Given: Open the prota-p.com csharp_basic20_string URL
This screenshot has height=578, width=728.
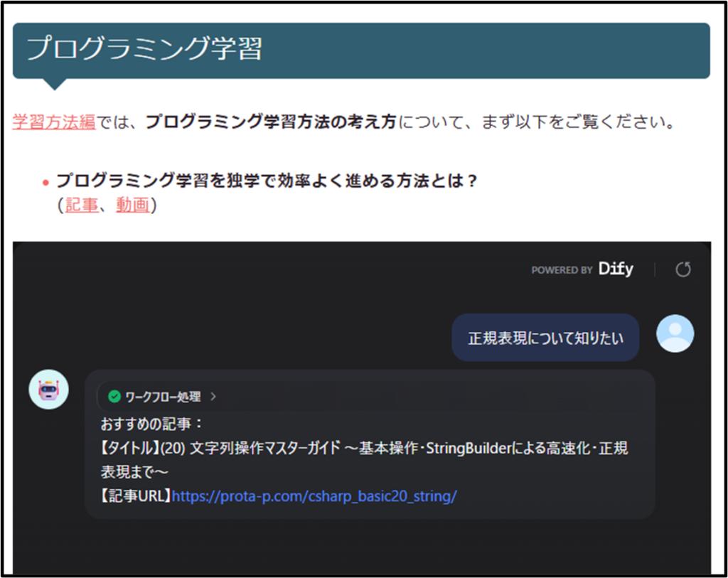Looking at the screenshot, I should point(314,496).
